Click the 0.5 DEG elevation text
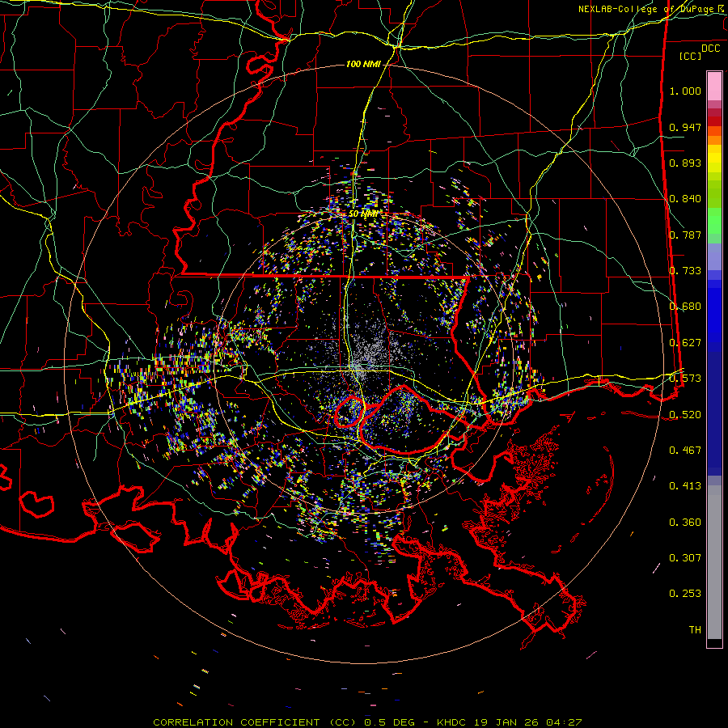The width and height of the screenshot is (728, 728). [391, 722]
